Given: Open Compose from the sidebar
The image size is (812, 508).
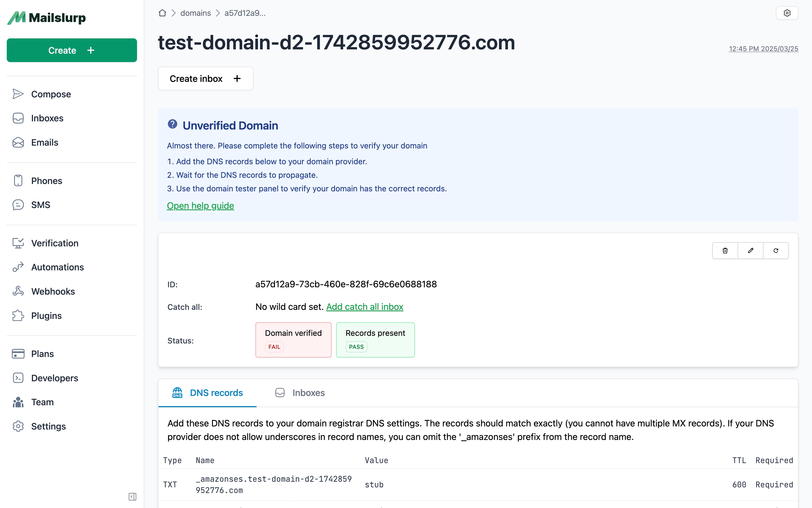Looking at the screenshot, I should [x=51, y=94].
